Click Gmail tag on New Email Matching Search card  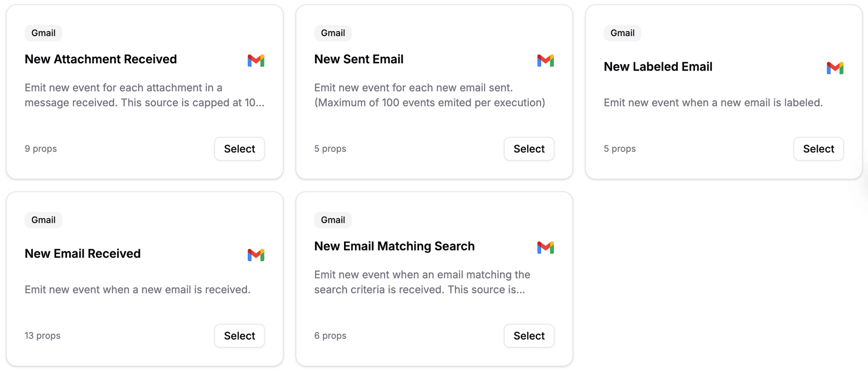(x=333, y=220)
